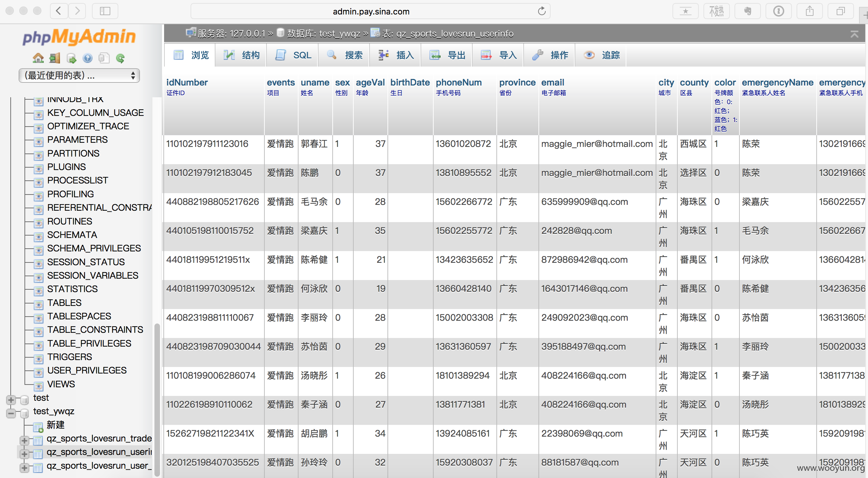Sort by the idNumber column header

187,82
